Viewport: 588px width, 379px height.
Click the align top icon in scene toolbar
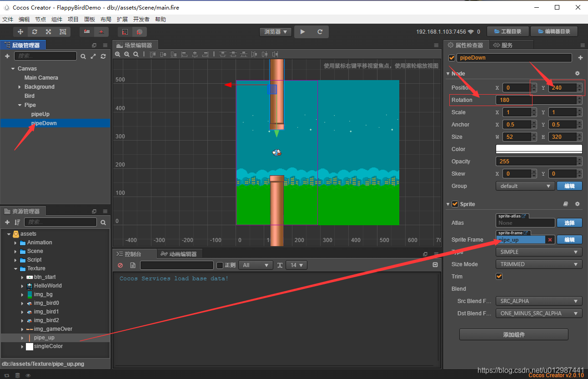[x=152, y=54]
